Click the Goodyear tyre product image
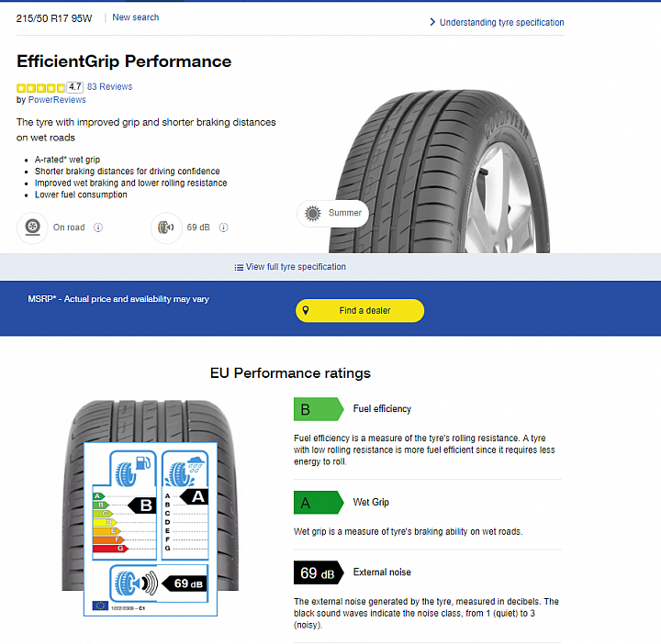 tap(439, 171)
